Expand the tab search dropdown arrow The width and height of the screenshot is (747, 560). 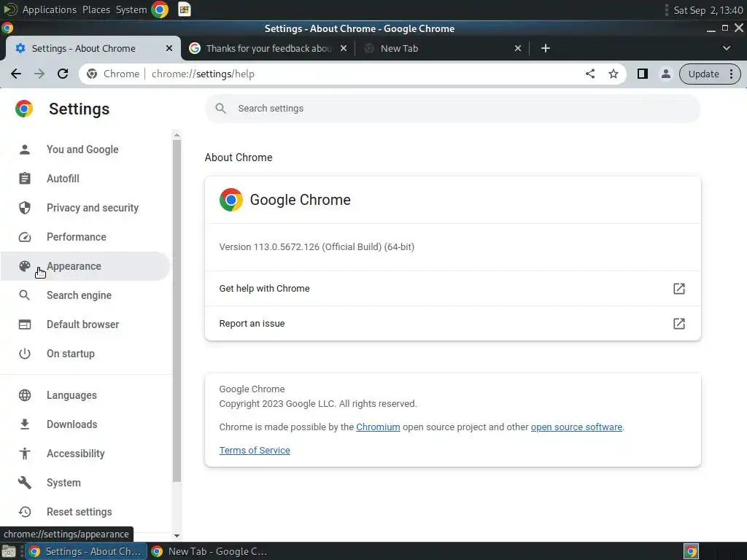pyautogui.click(x=726, y=48)
